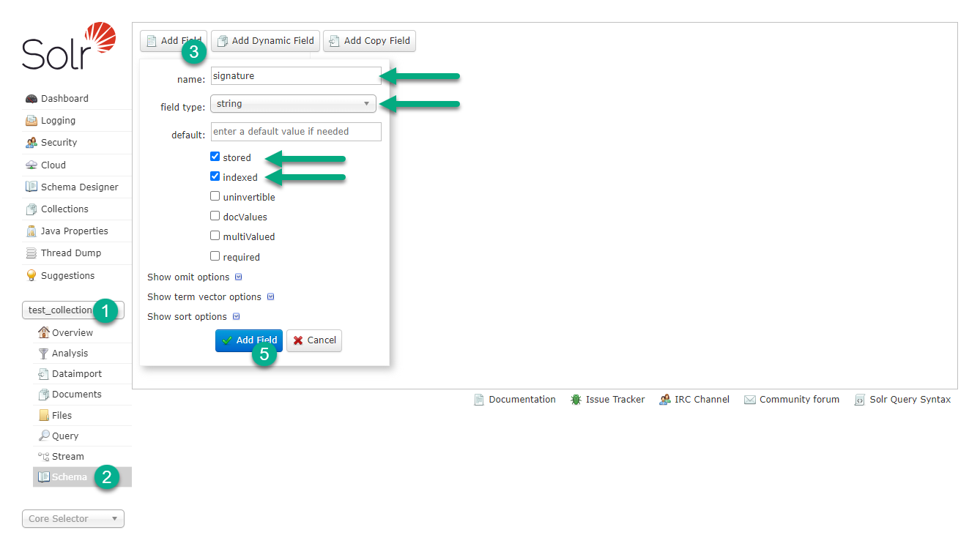This screenshot has width=980, height=549.
Task: Click the Files folder icon
Action: click(x=43, y=415)
